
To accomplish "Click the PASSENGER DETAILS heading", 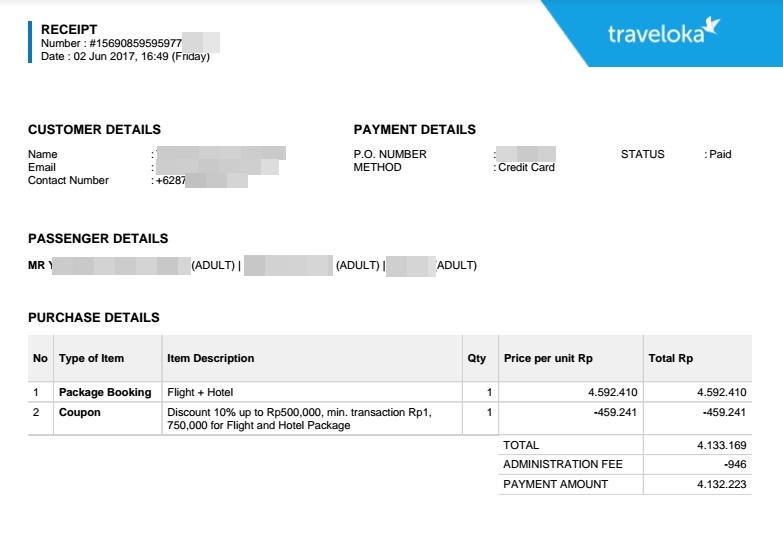I will coord(98,238).
